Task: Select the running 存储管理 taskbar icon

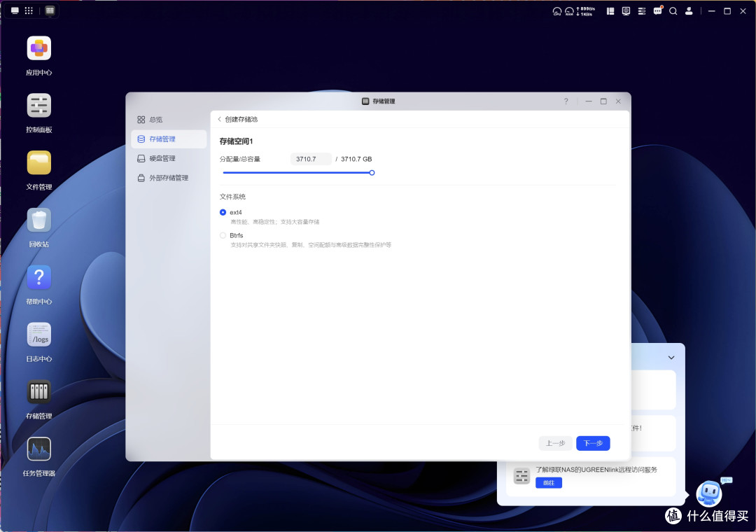Action: tap(50, 10)
